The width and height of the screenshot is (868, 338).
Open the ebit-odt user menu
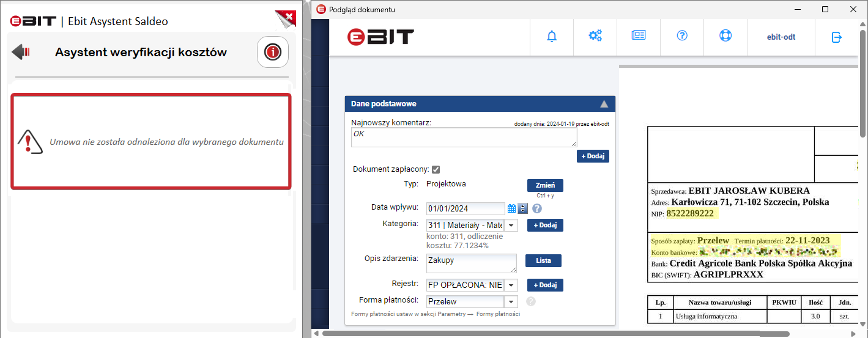[x=781, y=37]
